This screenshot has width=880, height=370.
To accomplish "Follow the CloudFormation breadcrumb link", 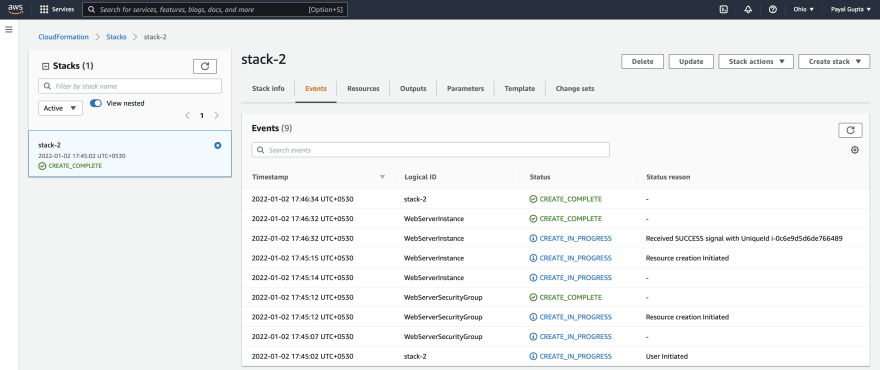I will pos(63,37).
